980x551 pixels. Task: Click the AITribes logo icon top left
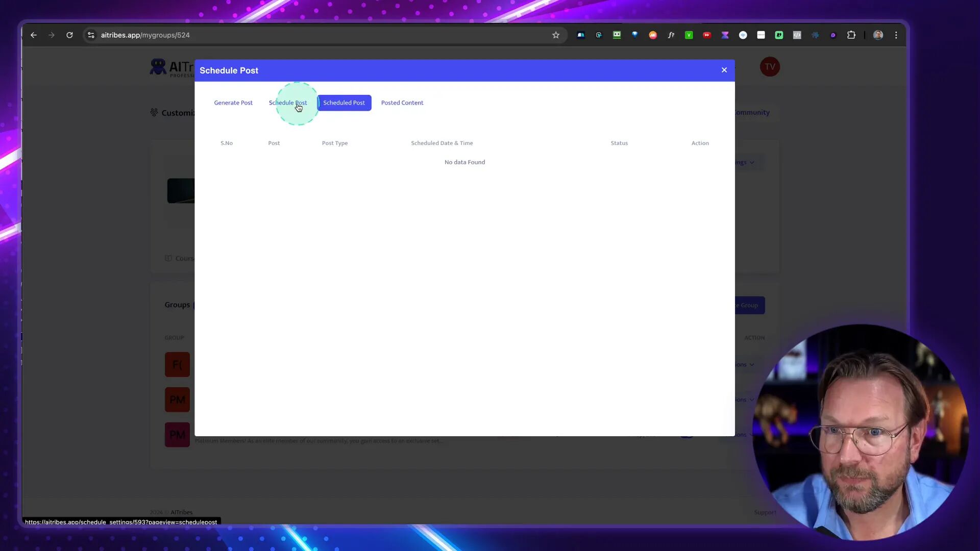coord(158,67)
